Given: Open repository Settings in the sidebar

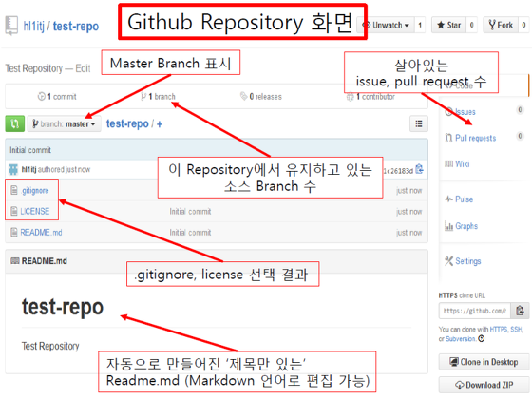Looking at the screenshot, I should pyautogui.click(x=468, y=261).
